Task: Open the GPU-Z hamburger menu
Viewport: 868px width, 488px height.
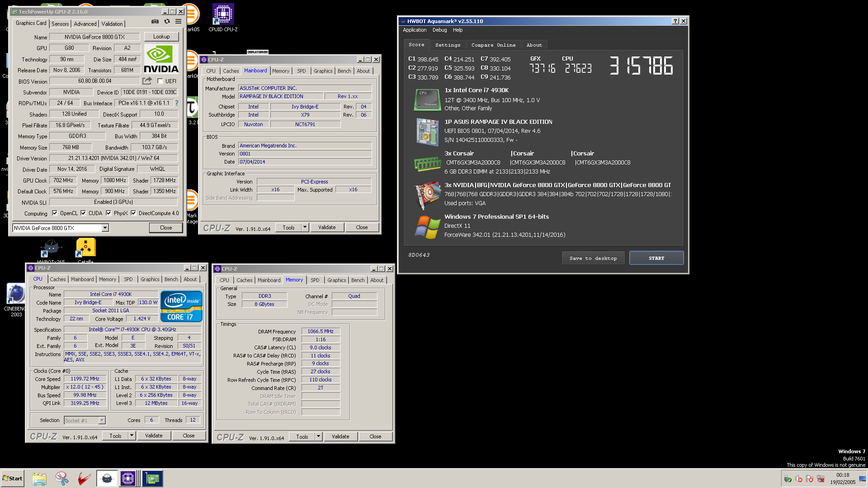Action: click(179, 21)
